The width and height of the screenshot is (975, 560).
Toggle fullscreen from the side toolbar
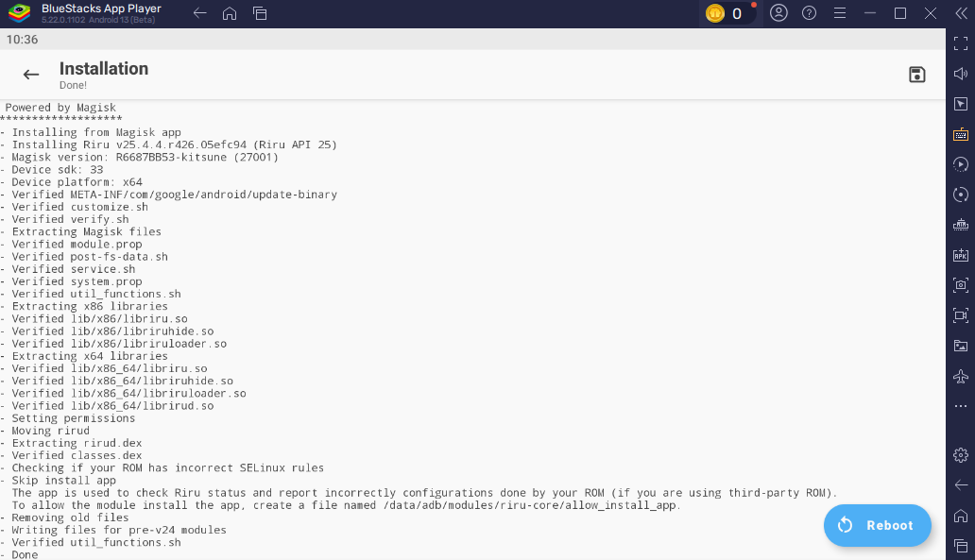tap(961, 42)
